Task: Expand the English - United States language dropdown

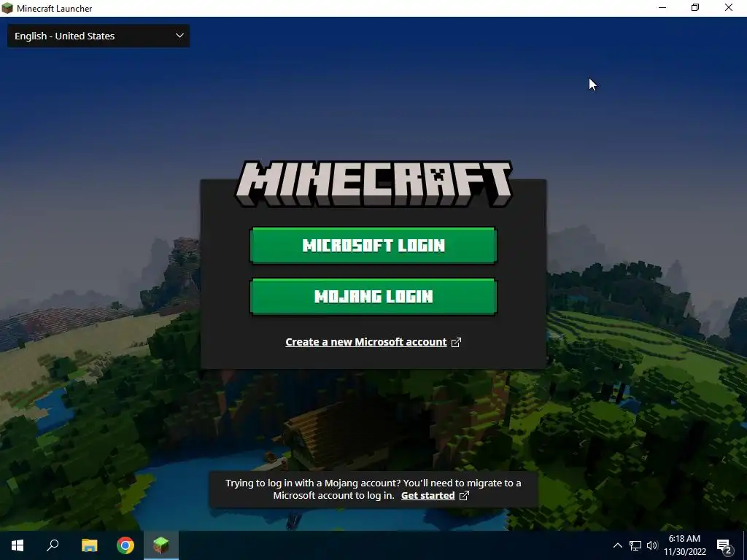Action: [98, 36]
